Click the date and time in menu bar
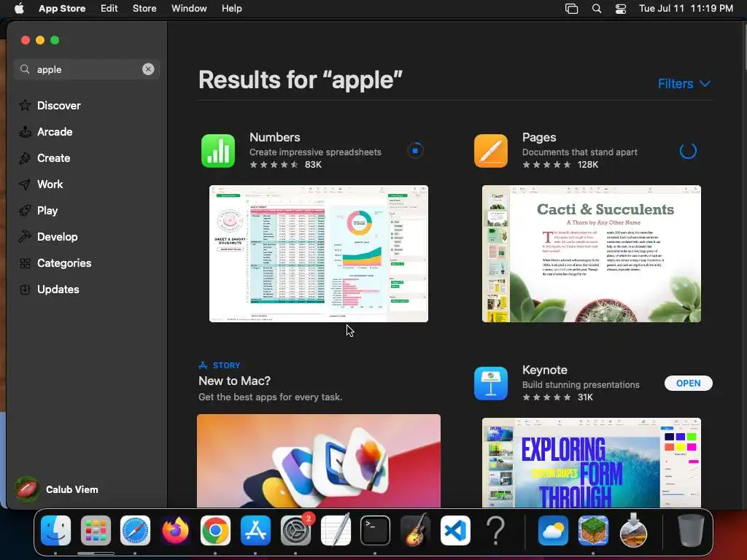 pos(686,8)
